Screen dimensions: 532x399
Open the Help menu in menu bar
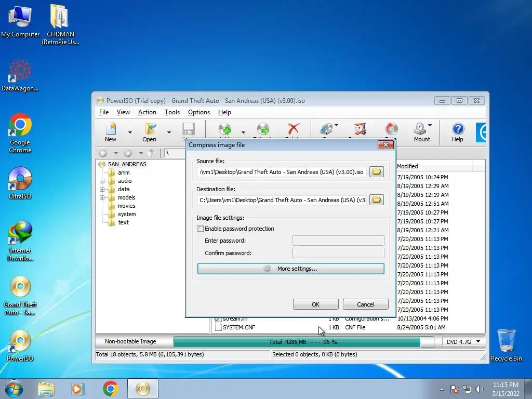pyautogui.click(x=224, y=112)
